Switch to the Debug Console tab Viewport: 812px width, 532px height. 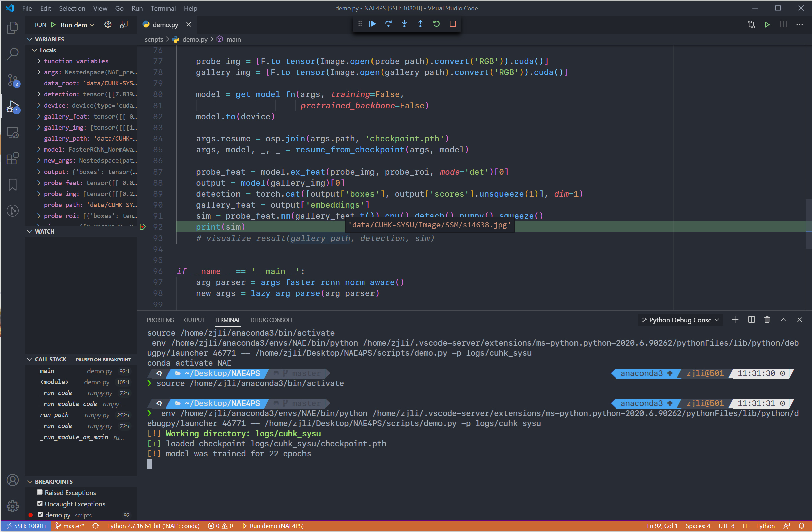(x=271, y=320)
